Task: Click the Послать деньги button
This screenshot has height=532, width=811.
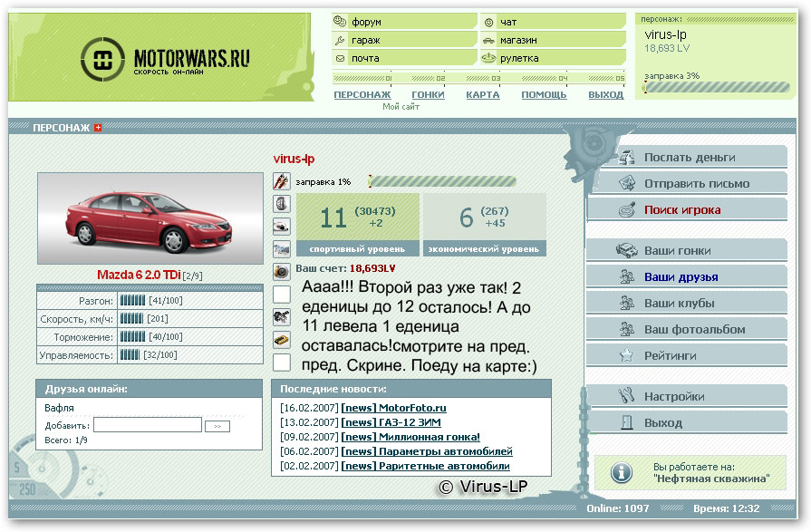Action: pyautogui.click(x=689, y=157)
